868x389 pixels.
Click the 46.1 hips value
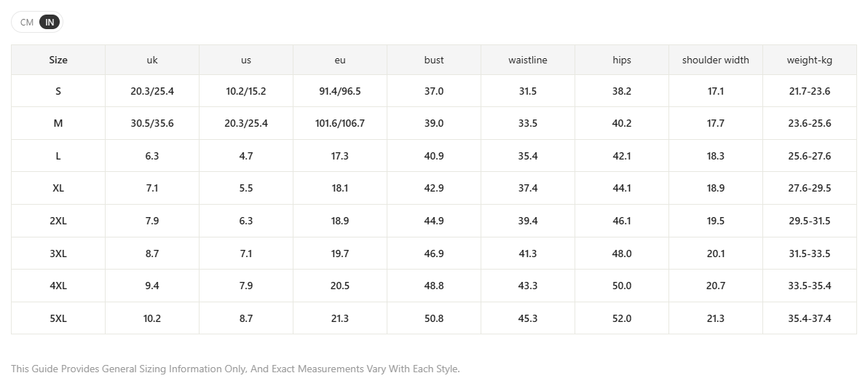tap(622, 221)
